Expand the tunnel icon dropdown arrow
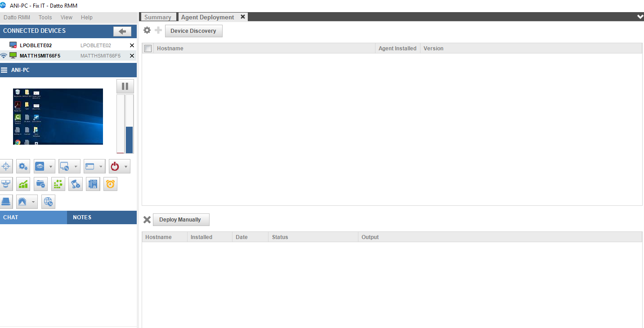The height and width of the screenshot is (328, 644). coord(34,202)
